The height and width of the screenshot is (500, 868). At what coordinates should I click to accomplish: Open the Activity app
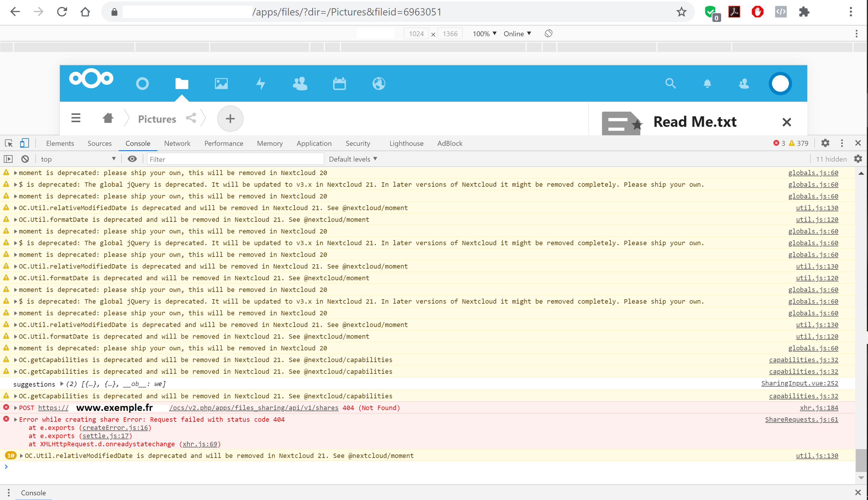click(x=260, y=84)
